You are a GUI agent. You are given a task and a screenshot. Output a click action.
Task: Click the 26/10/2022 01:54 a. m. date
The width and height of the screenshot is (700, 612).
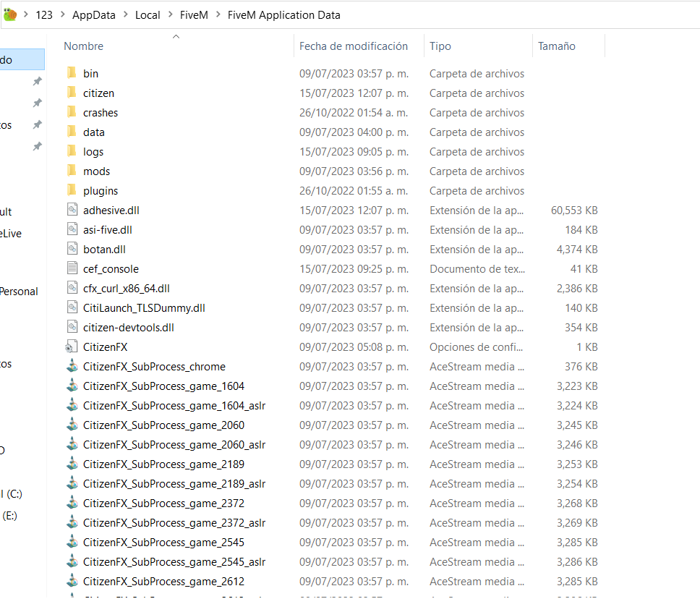[354, 113]
